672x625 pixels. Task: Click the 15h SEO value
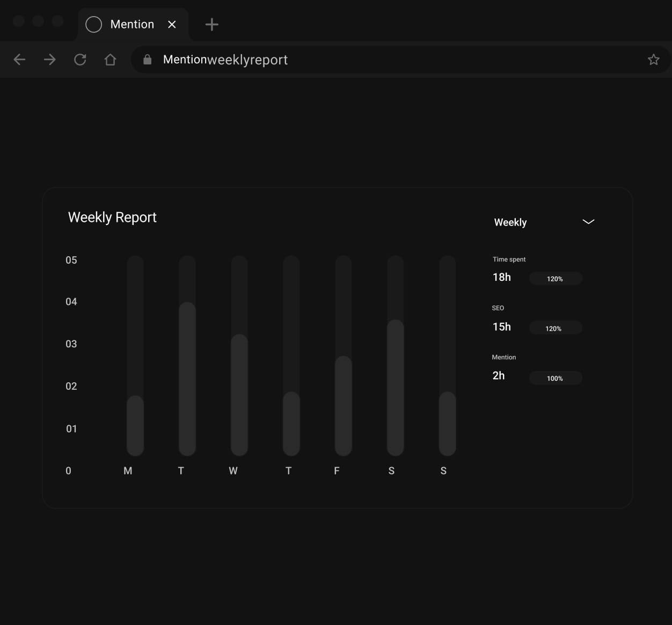point(502,326)
